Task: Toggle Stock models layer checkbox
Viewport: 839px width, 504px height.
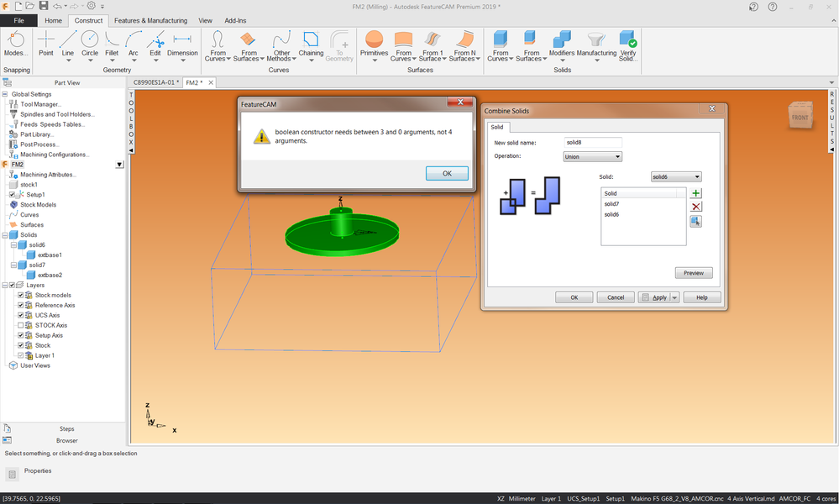Action: [21, 296]
